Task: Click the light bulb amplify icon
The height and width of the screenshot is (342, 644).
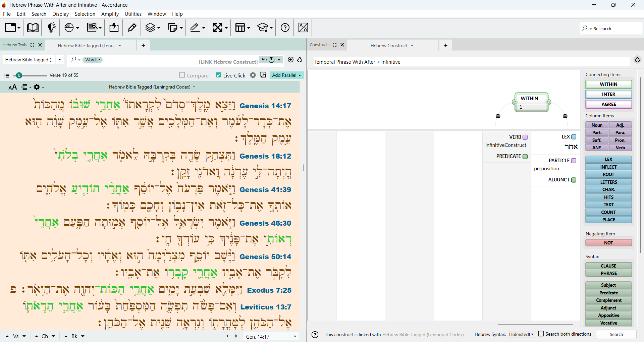Action: (x=51, y=27)
